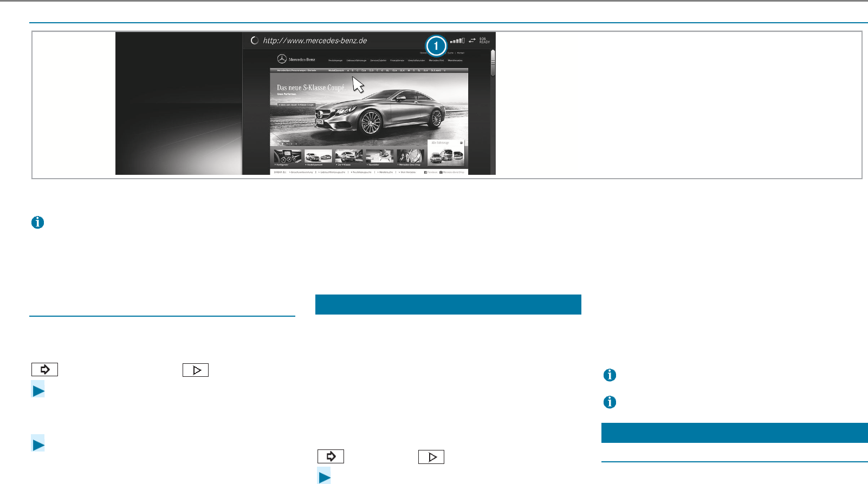Open the Alle Fahrzeuge panel with trucks
868x484 pixels.
pos(446,153)
